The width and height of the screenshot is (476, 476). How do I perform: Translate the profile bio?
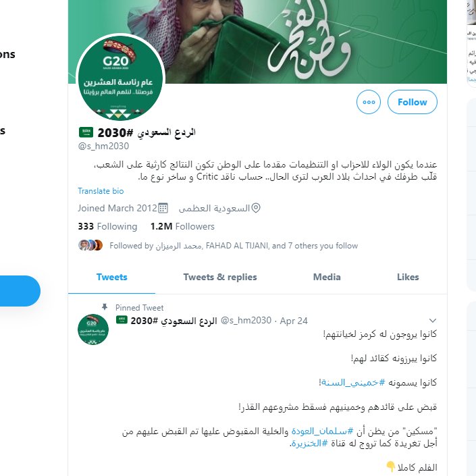101,191
